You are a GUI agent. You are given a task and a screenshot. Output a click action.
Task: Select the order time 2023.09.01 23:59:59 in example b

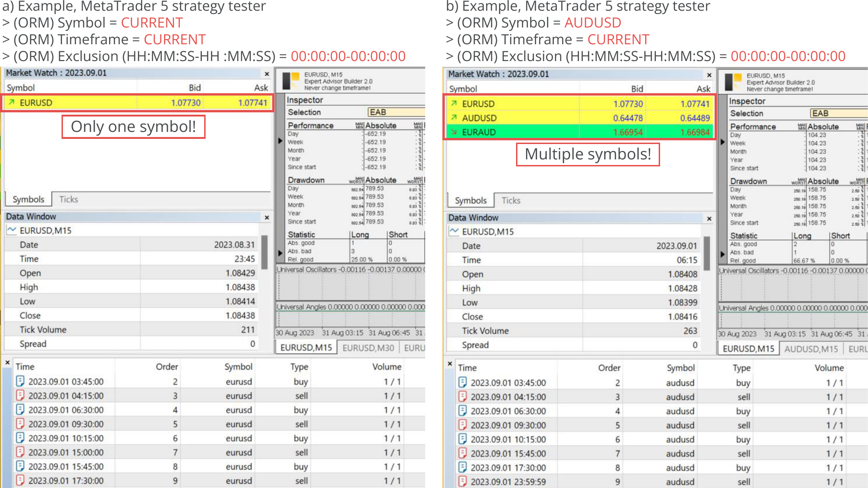pyautogui.click(x=508, y=481)
